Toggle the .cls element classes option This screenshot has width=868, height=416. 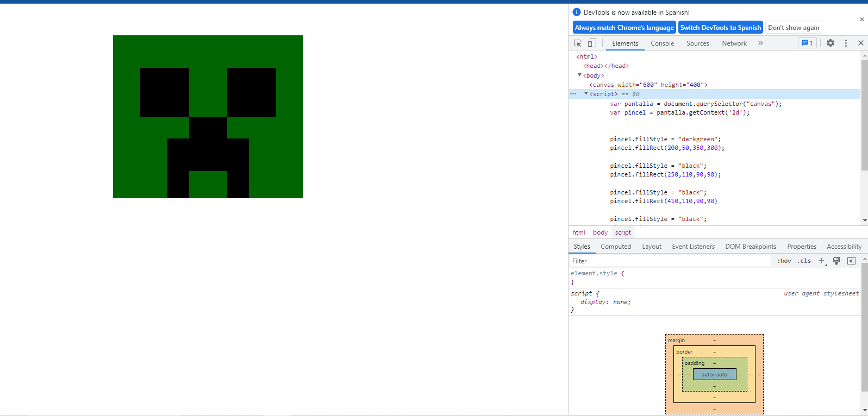804,261
